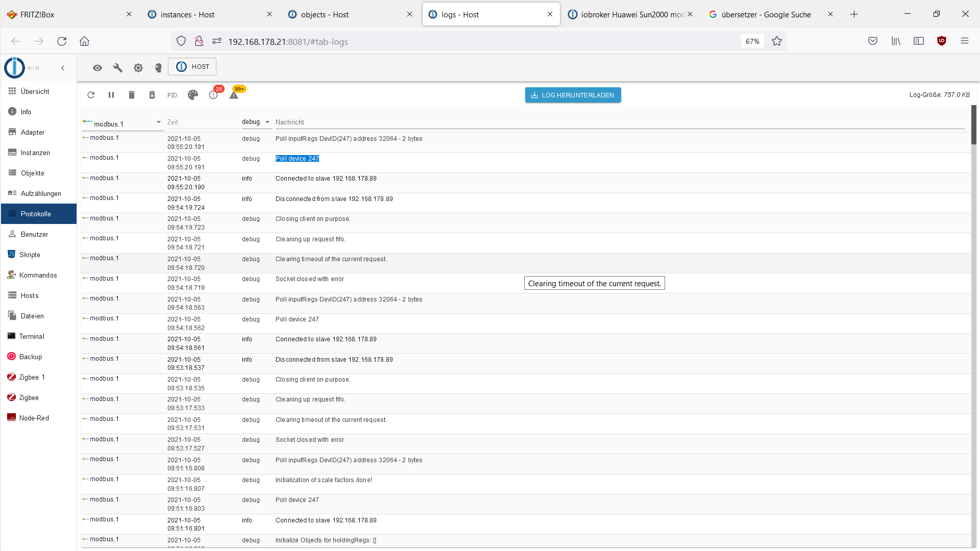Viewport: 980px width, 551px height.
Task: Click the ioBroker logo
Action: coord(14,68)
